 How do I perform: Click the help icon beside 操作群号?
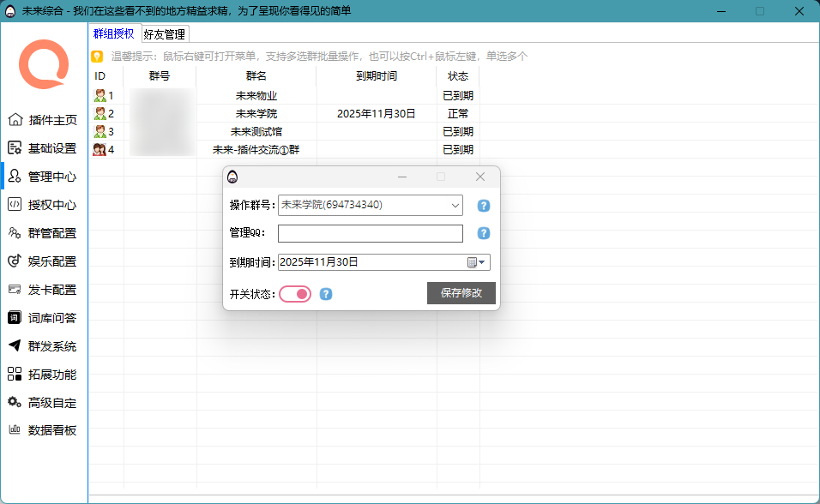482,206
